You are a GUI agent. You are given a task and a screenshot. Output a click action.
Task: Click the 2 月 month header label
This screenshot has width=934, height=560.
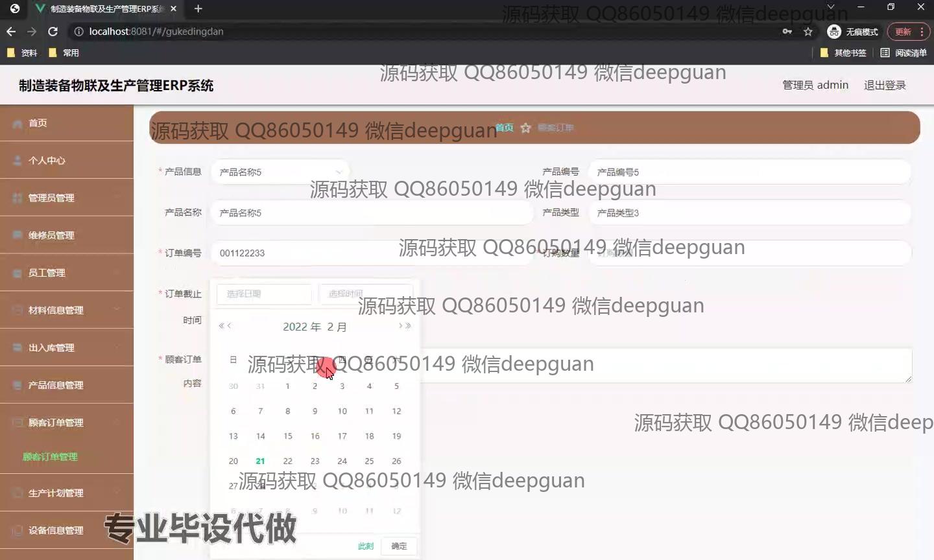pos(337,327)
